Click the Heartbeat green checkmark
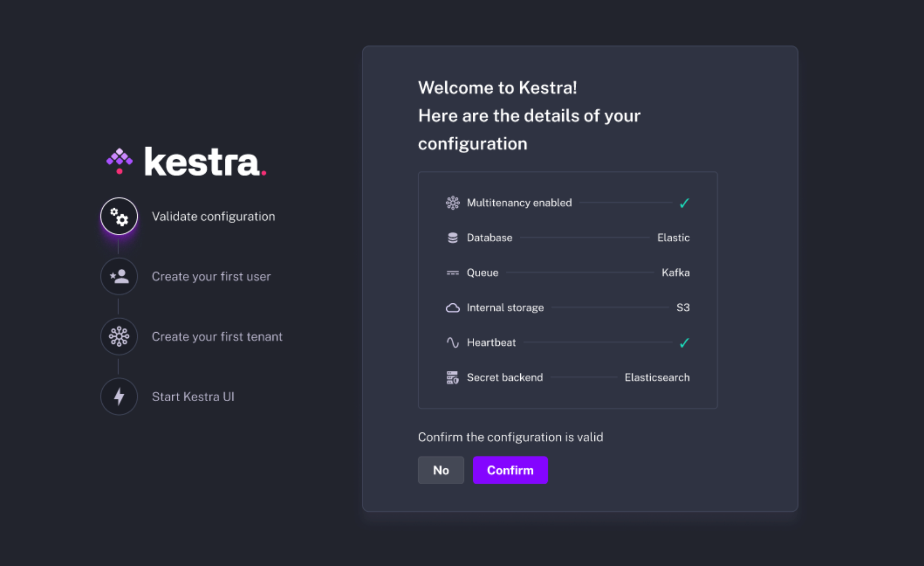Viewport: 924px width, 566px height. pos(684,343)
